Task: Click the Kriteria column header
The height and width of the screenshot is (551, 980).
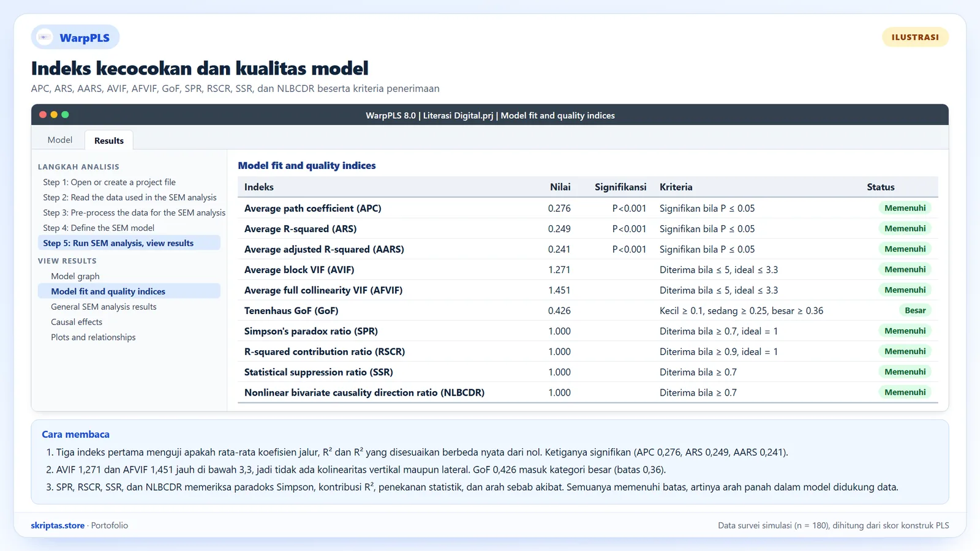Action: coord(676,187)
